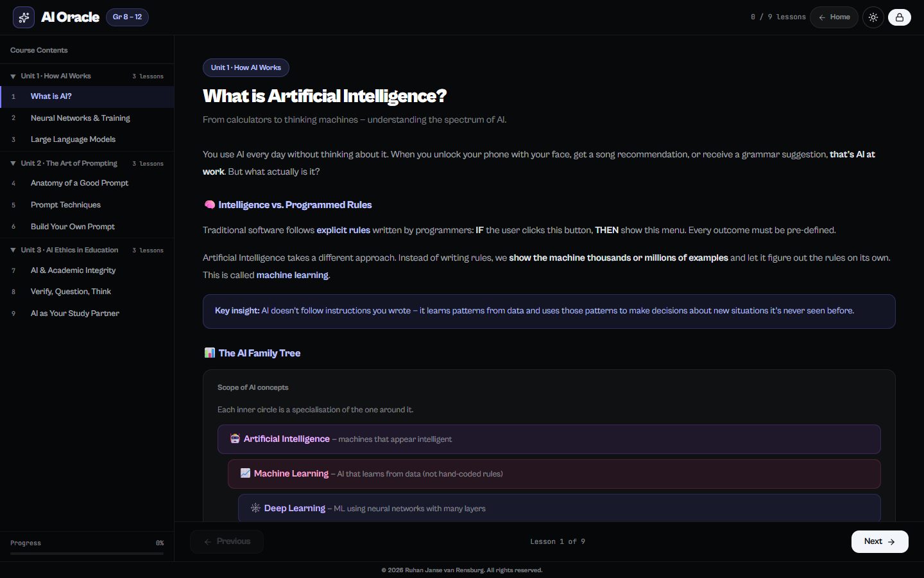Click the Key insight callout box
Image resolution: width=924 pixels, height=578 pixels.
(x=549, y=311)
